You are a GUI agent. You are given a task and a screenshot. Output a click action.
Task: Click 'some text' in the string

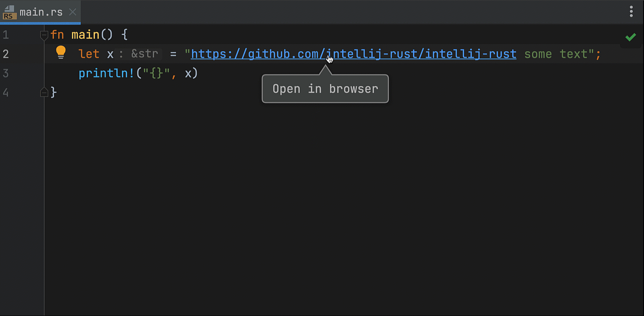point(556,54)
